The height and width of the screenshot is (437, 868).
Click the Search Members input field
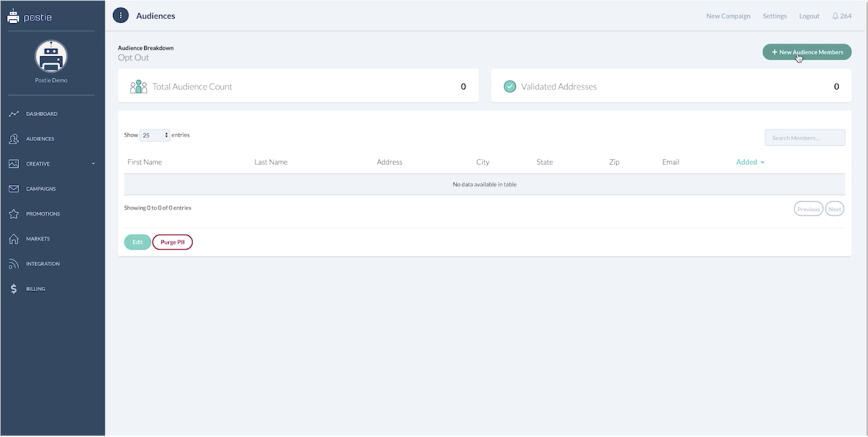(804, 138)
